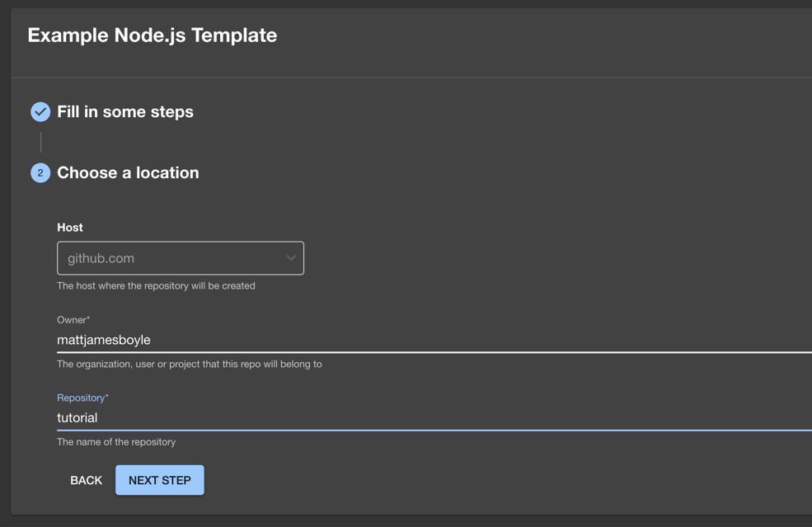Click the blue underline beneath the Repository field

tap(434, 431)
